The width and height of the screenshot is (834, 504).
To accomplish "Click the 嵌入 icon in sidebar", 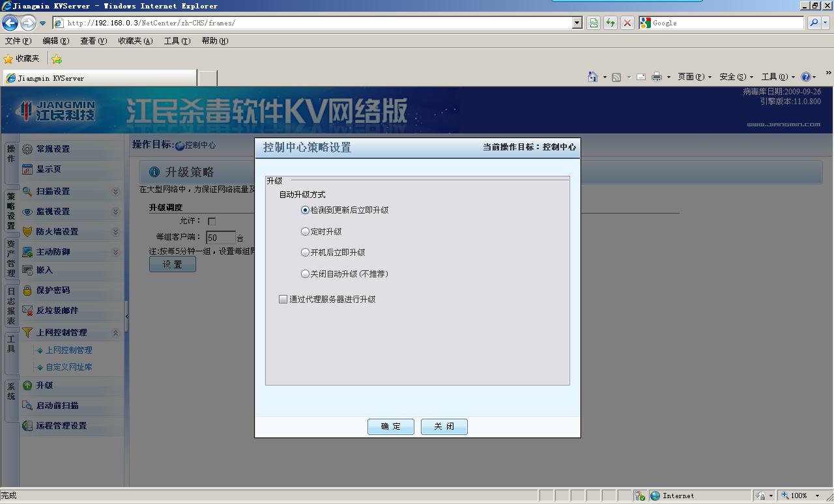I will [x=27, y=270].
